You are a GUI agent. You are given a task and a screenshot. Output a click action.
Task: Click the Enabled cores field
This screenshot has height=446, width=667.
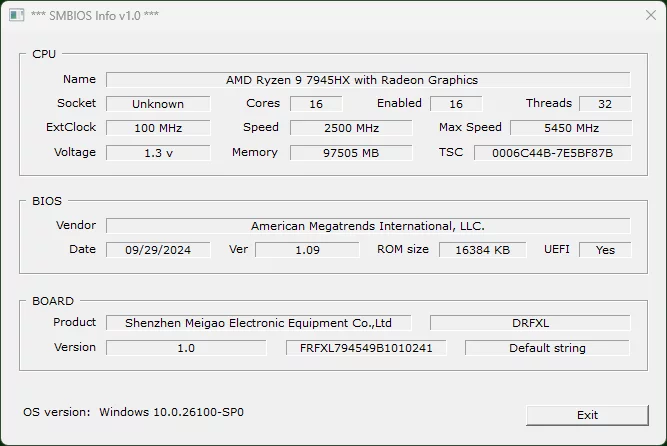(x=456, y=104)
